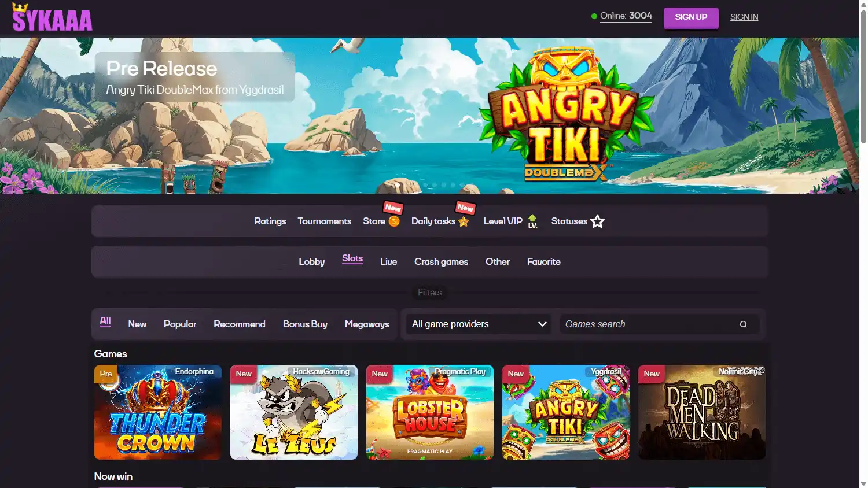This screenshot has width=868, height=488.
Task: Click the games search magnifier icon
Action: point(744,324)
